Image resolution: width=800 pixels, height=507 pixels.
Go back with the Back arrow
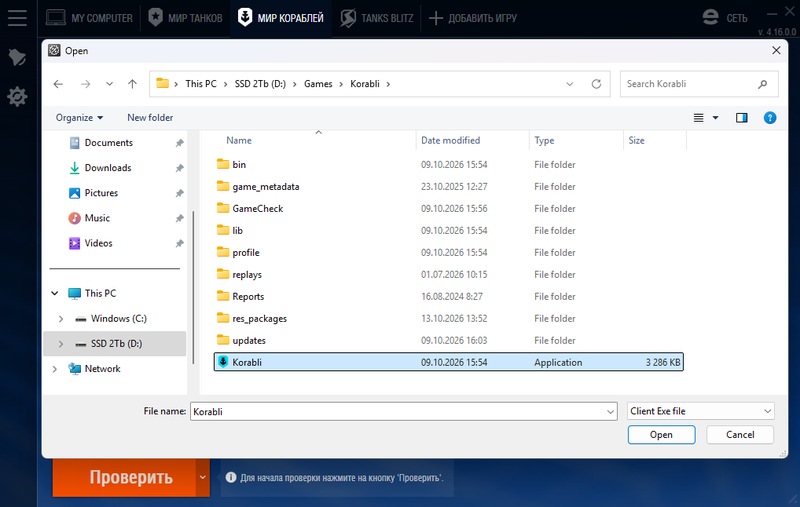click(58, 84)
